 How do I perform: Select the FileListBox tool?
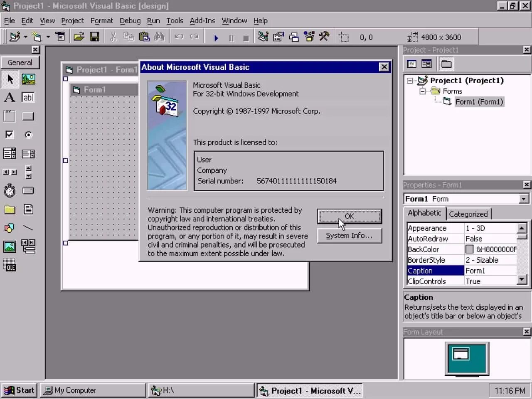(28, 209)
